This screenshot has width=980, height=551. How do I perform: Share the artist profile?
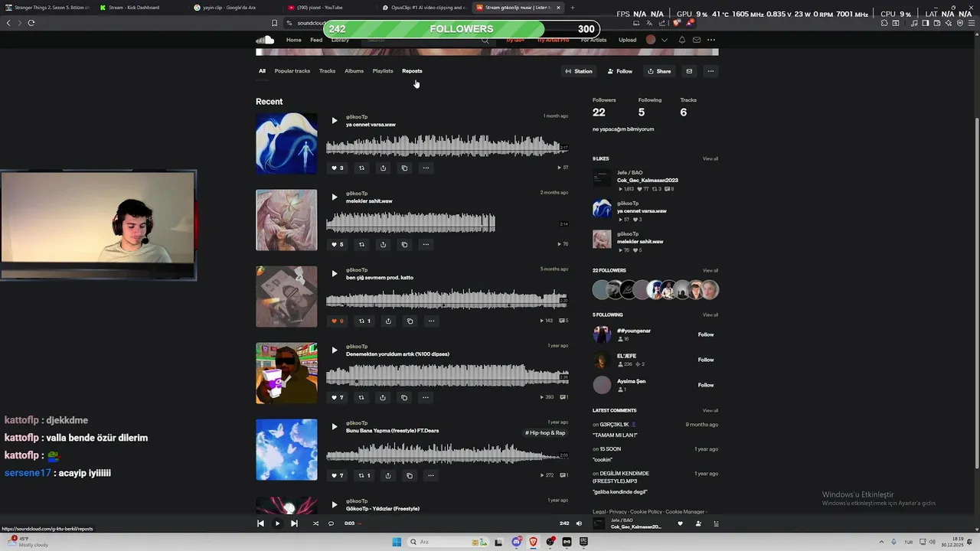tap(659, 71)
